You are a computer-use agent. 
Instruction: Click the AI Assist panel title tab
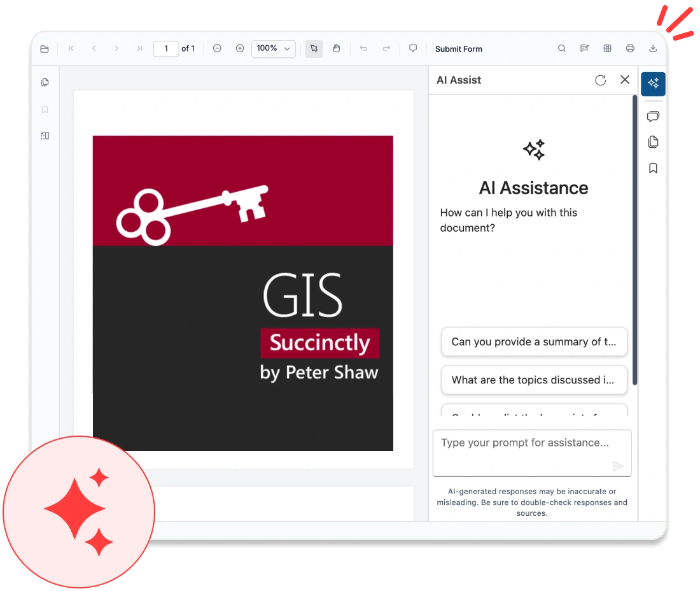[459, 80]
